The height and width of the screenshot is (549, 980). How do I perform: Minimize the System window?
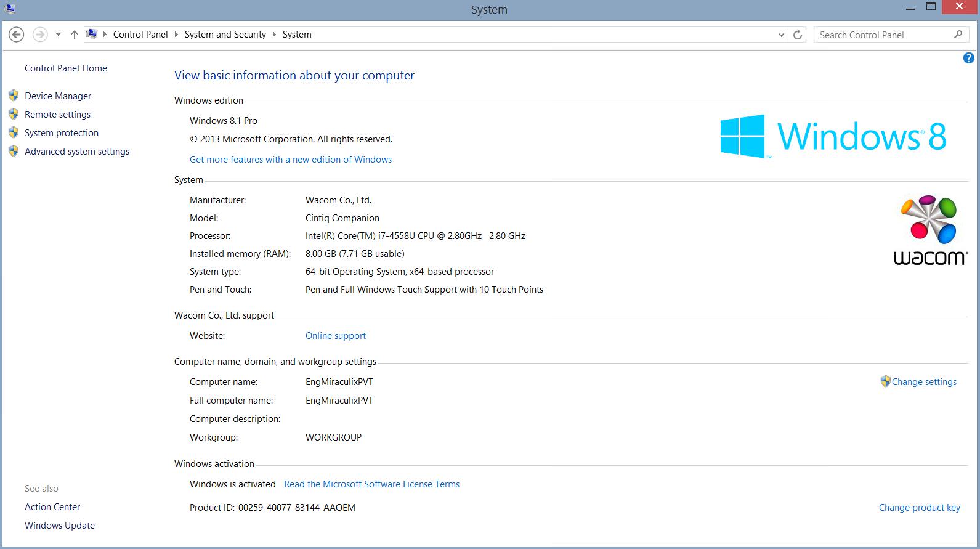910,8
